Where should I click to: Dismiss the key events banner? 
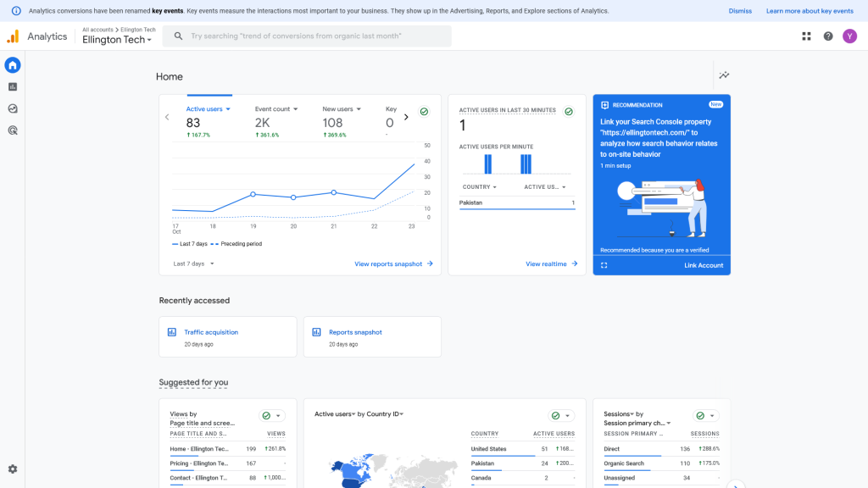click(740, 11)
